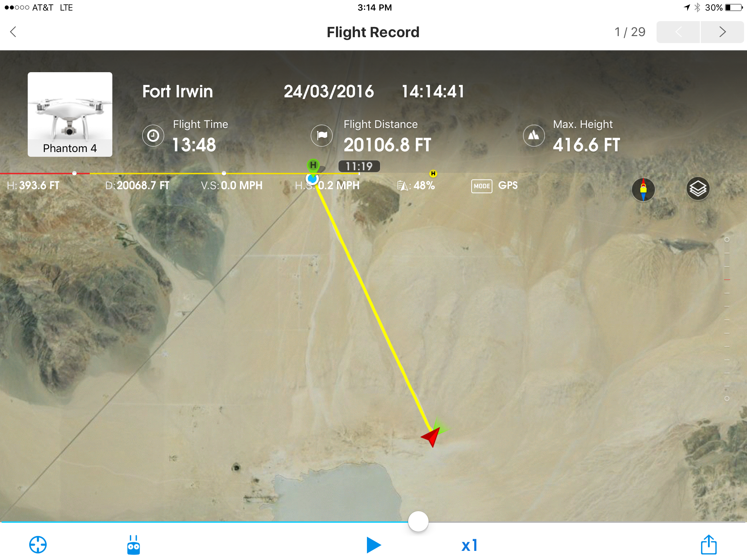Show the previous flight record
The image size is (747, 560).
pos(678,32)
